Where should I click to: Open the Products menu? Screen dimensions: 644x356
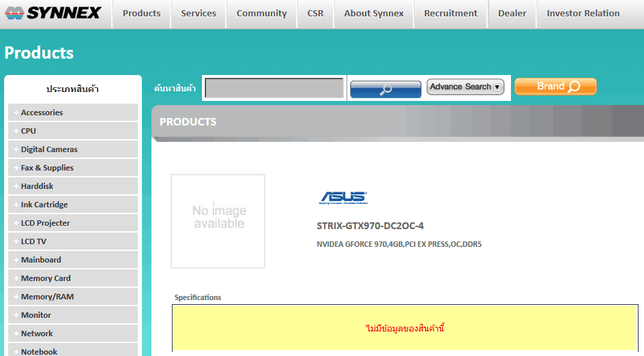point(141,14)
